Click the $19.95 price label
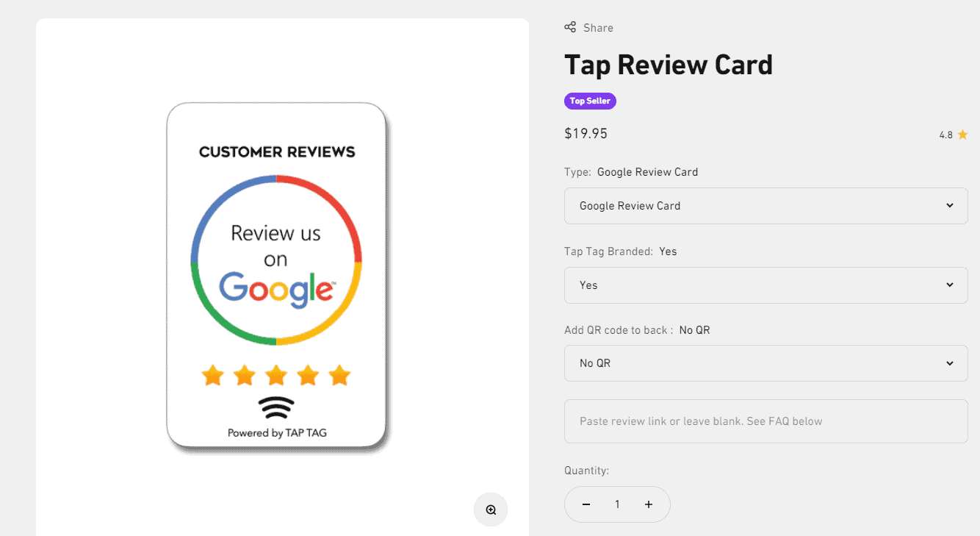 coord(586,133)
